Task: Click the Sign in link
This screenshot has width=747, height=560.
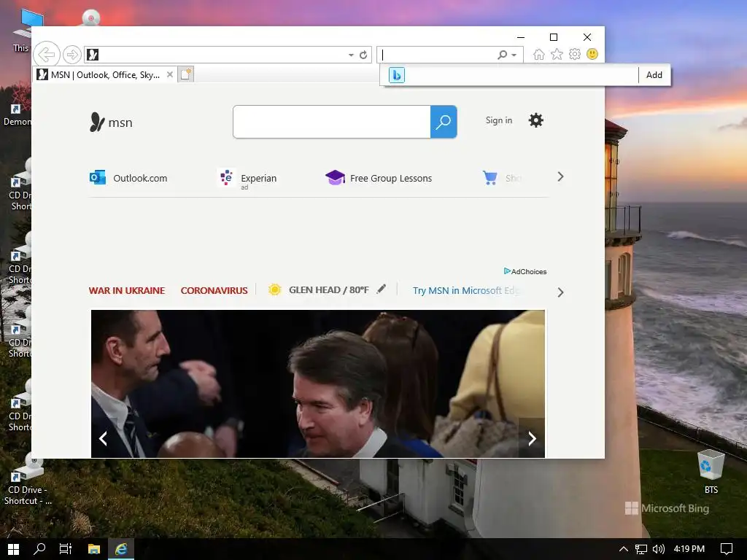Action: pyautogui.click(x=499, y=120)
